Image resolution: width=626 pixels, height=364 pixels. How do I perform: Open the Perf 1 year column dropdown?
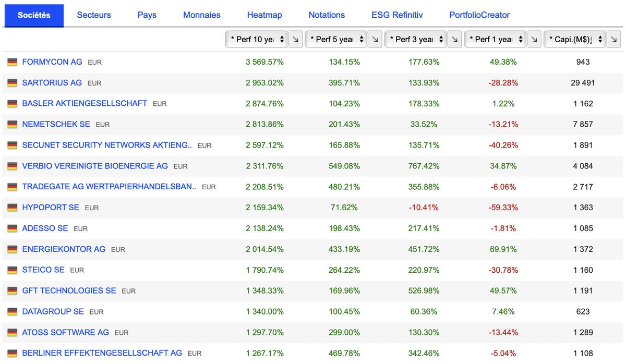(496, 39)
